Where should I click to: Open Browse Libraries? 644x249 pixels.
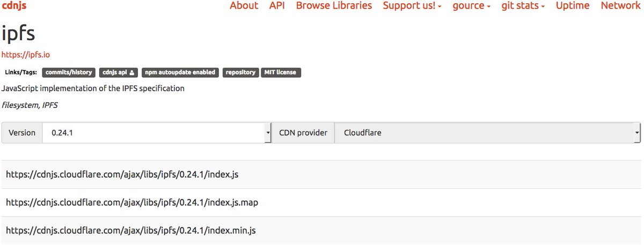coord(334,5)
